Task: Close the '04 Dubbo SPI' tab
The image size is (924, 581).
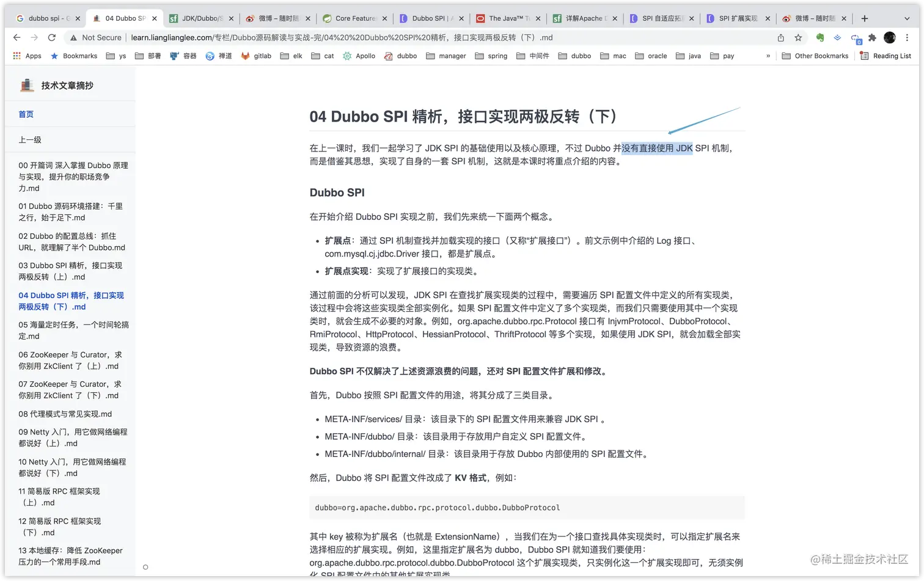Action: click(x=155, y=18)
